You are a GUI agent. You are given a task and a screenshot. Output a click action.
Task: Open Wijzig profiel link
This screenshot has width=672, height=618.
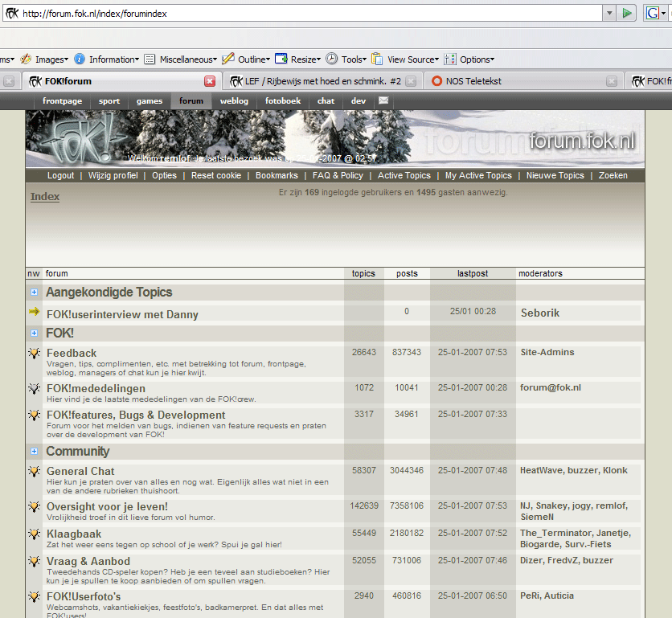(x=113, y=176)
